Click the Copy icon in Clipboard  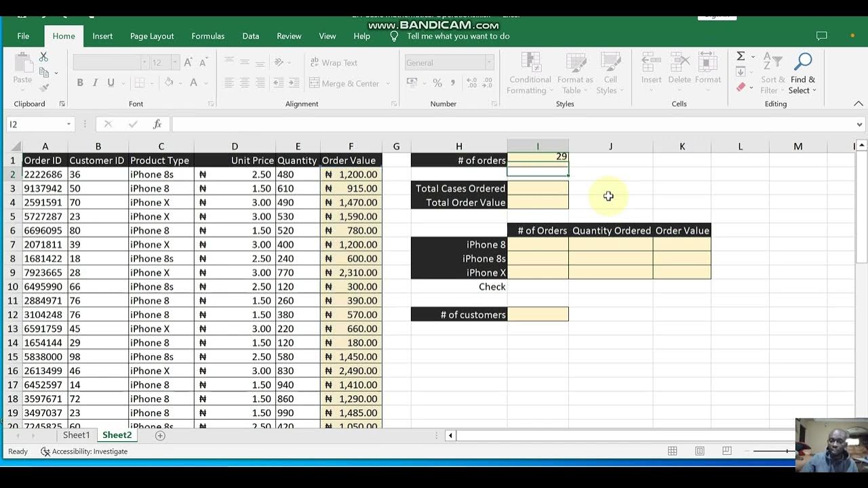(44, 73)
